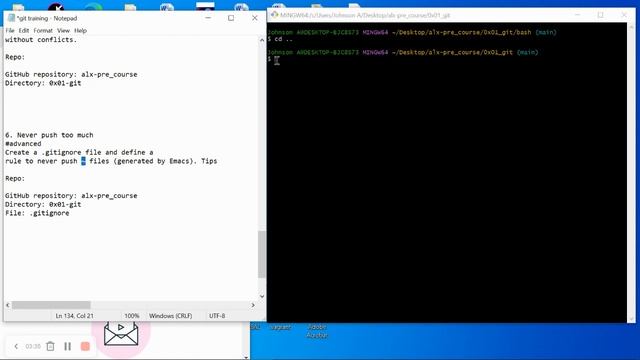The height and width of the screenshot is (360, 640).
Task: Click the Git Bash window title bar text
Action: click(x=365, y=15)
